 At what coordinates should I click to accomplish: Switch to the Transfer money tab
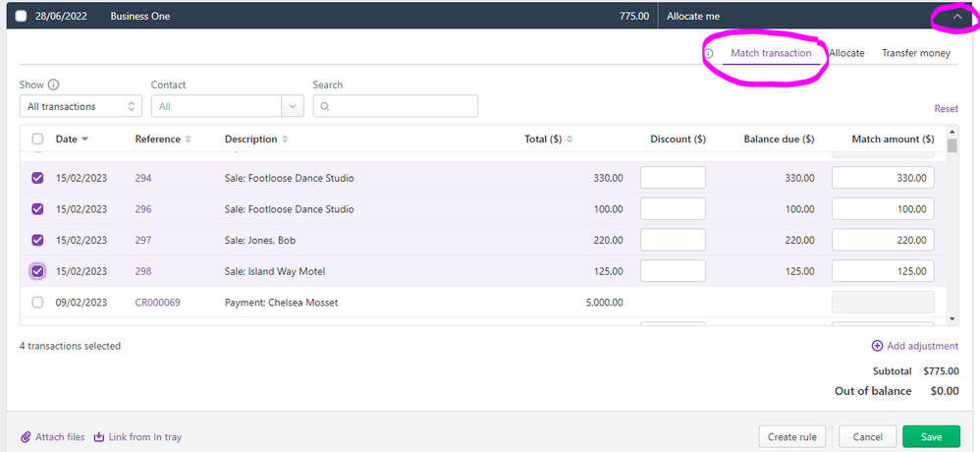pyautogui.click(x=915, y=53)
